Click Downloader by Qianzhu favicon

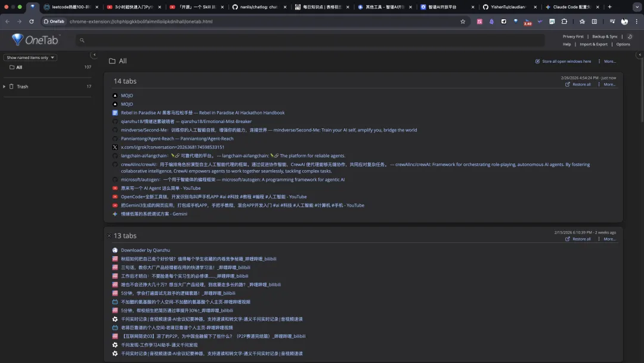coord(115,250)
